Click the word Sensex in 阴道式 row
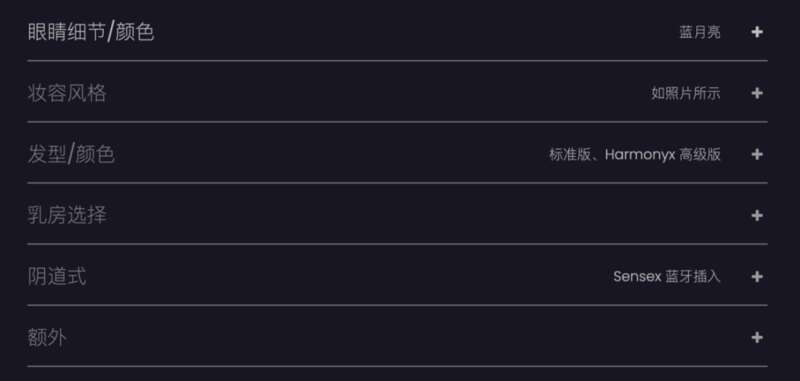 (x=637, y=276)
